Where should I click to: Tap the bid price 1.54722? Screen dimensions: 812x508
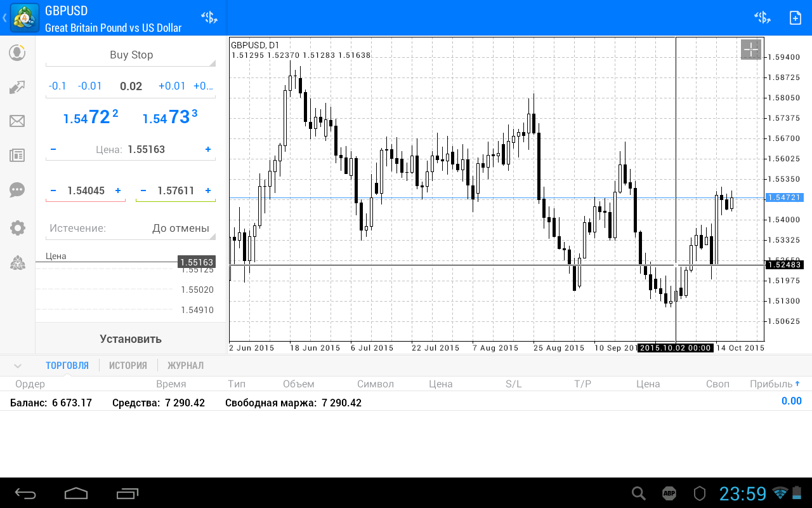pyautogui.click(x=91, y=117)
